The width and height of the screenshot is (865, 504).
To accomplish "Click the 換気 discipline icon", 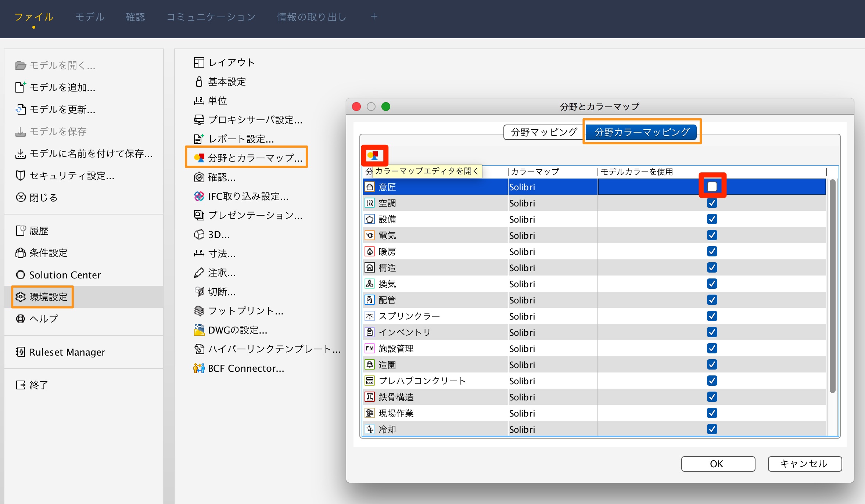I will click(x=369, y=284).
